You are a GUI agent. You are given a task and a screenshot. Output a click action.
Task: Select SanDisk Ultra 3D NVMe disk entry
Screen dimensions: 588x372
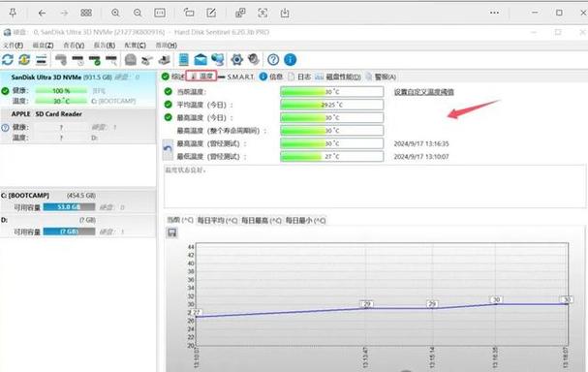[78, 89]
